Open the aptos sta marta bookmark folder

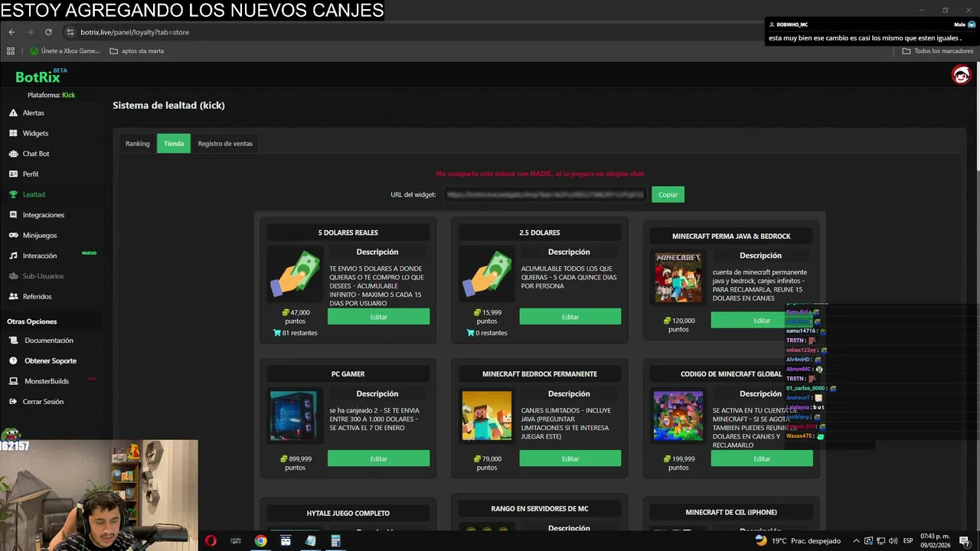click(137, 51)
